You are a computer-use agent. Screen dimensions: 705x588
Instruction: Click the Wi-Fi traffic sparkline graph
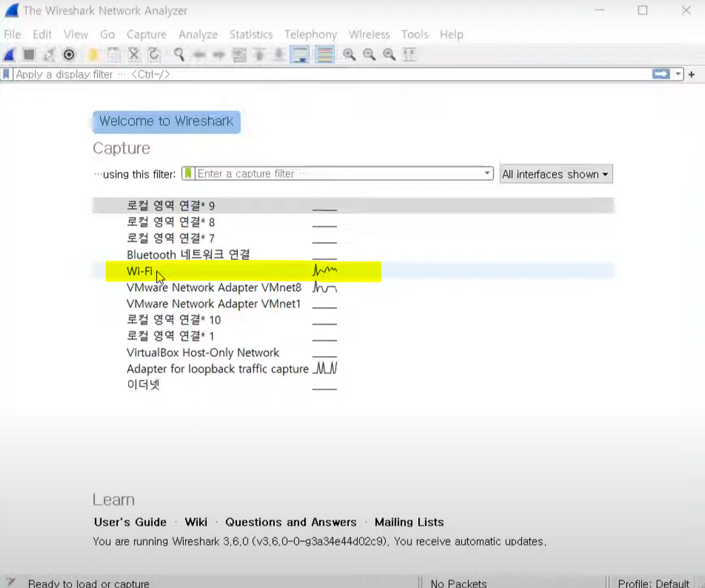click(x=325, y=270)
